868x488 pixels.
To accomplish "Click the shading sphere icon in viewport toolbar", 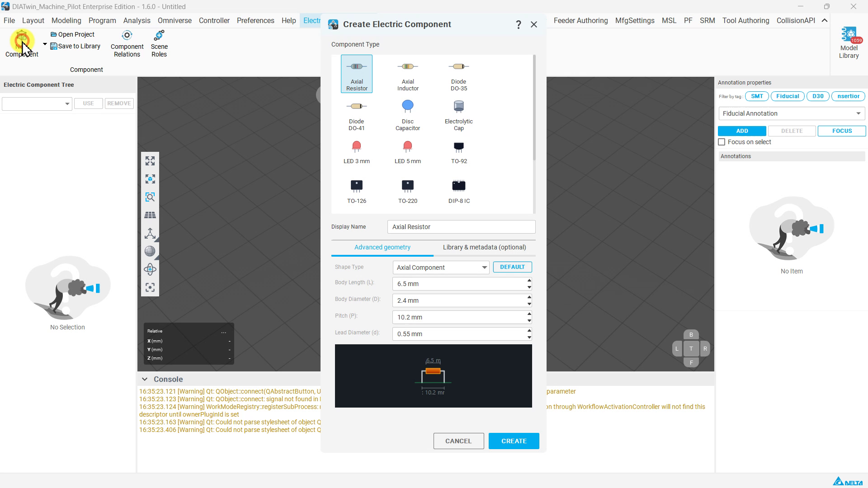I will click(x=150, y=251).
